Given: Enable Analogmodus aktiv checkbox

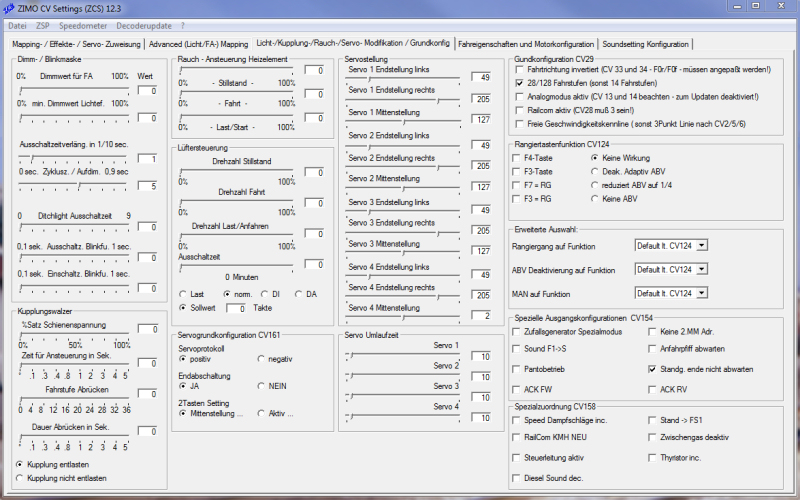Looking at the screenshot, I should coord(519,96).
